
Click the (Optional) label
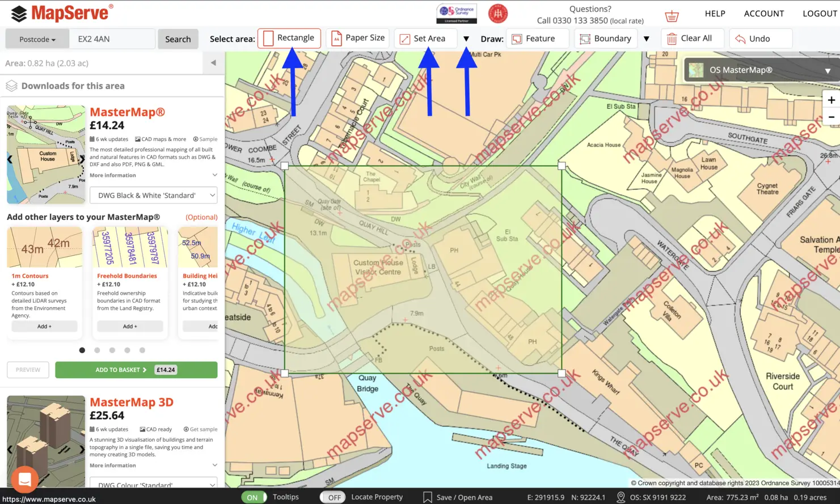(x=201, y=217)
